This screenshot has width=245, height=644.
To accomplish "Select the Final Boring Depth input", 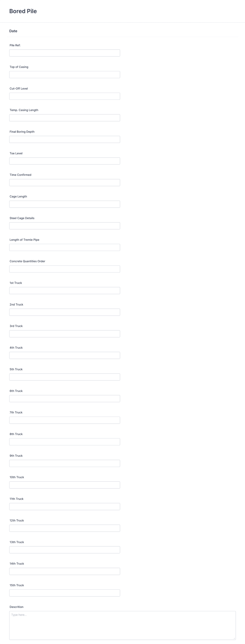I will pyautogui.click(x=65, y=139).
